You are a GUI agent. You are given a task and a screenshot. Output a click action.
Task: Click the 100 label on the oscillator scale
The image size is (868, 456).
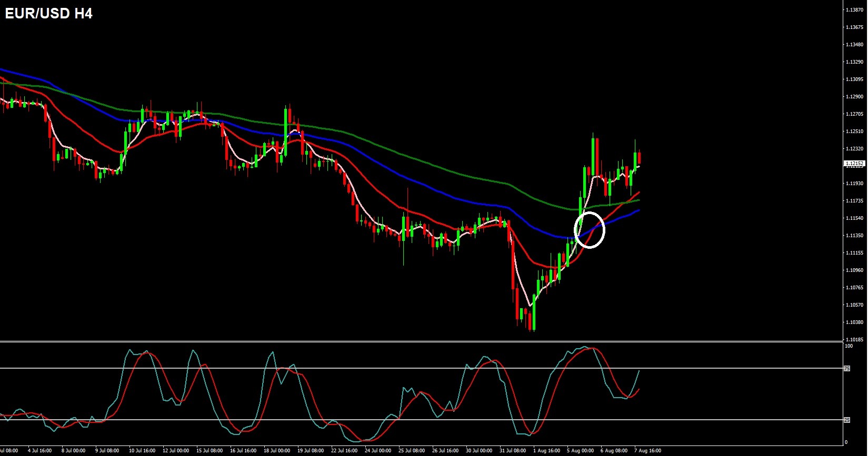point(849,346)
